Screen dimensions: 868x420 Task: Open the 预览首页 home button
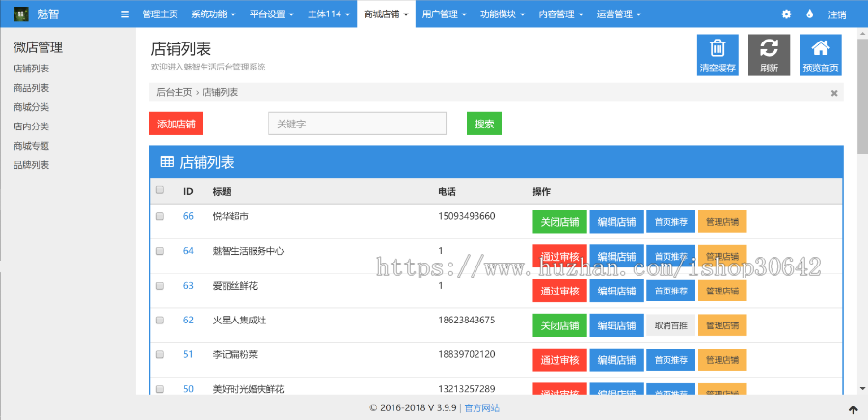point(821,55)
